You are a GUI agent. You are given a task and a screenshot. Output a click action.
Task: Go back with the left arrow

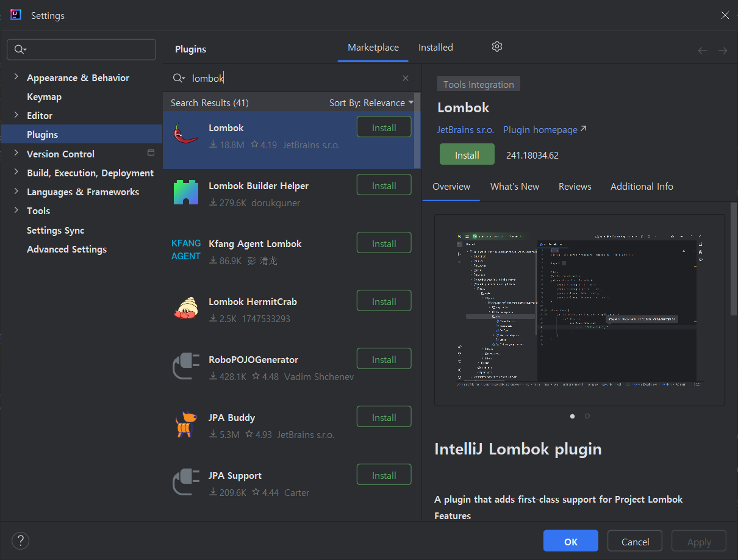pos(703,51)
